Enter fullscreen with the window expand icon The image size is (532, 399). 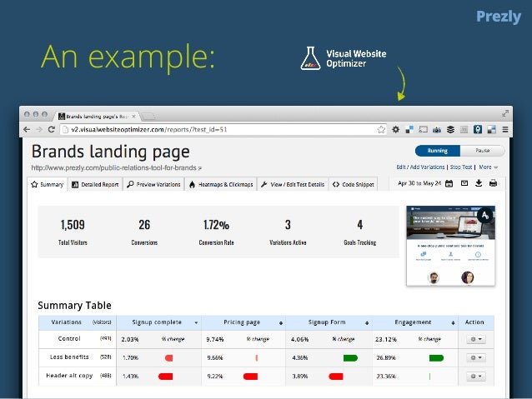click(x=505, y=113)
